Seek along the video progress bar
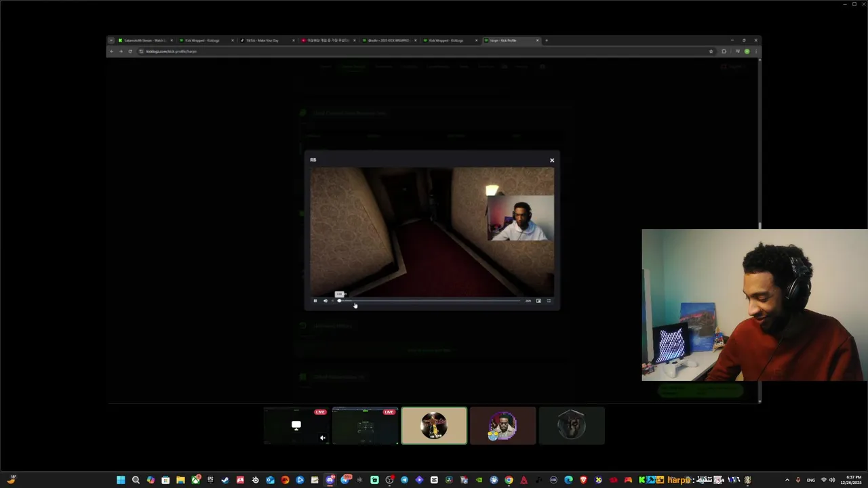Screen dimensions: 868x488 click(429, 301)
